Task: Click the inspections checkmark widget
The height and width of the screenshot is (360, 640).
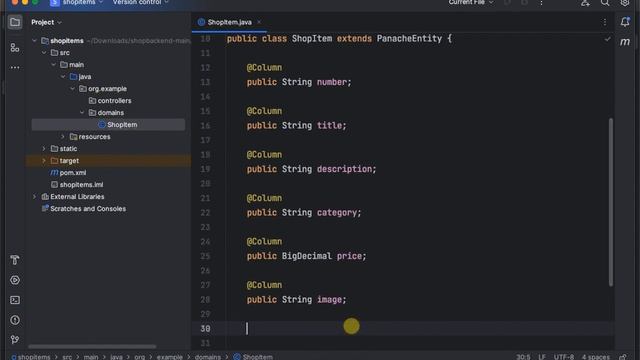Action: pyautogui.click(x=608, y=39)
